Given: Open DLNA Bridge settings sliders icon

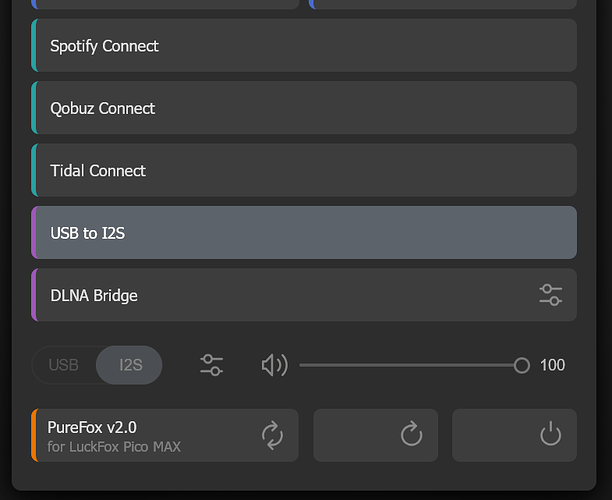Looking at the screenshot, I should [x=550, y=295].
